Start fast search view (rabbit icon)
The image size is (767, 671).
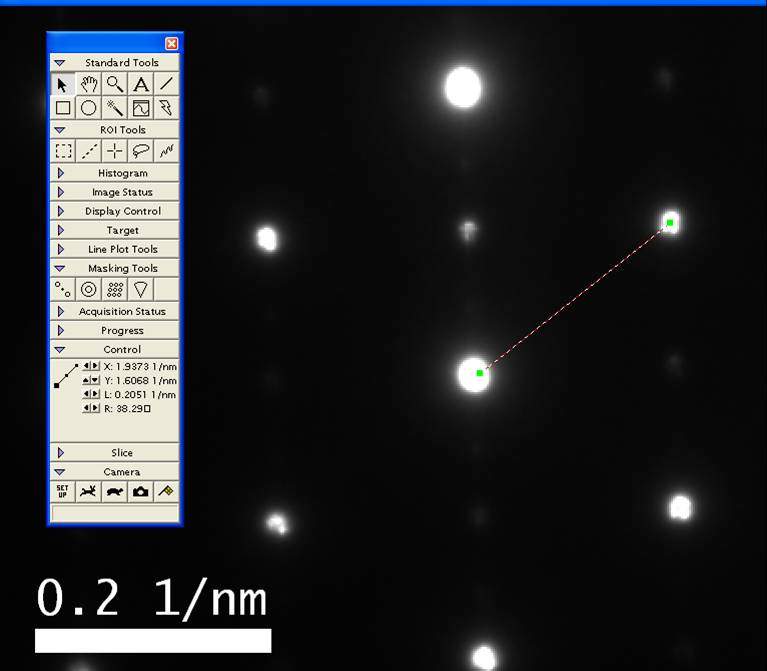tap(89, 491)
